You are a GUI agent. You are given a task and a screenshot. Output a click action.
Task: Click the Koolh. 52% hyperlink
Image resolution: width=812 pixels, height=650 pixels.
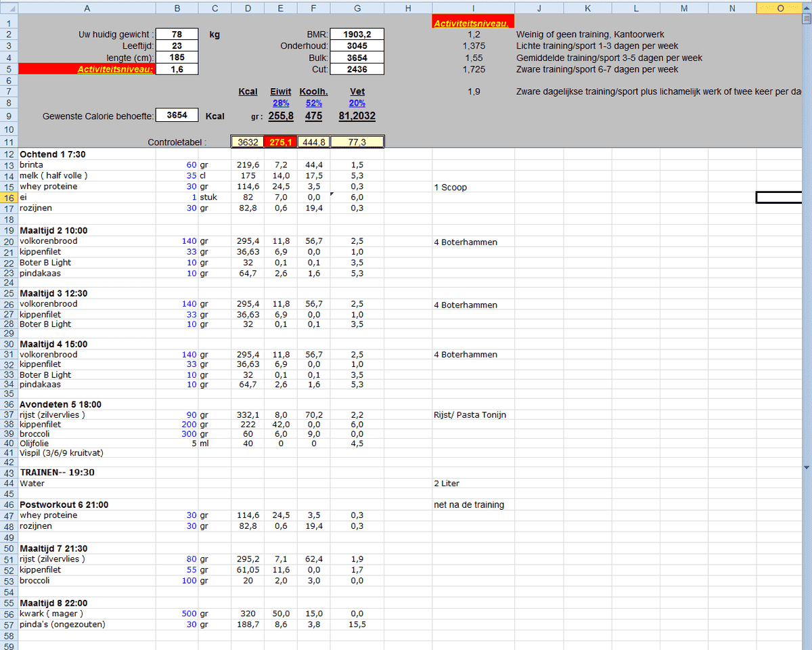pyautogui.click(x=313, y=103)
